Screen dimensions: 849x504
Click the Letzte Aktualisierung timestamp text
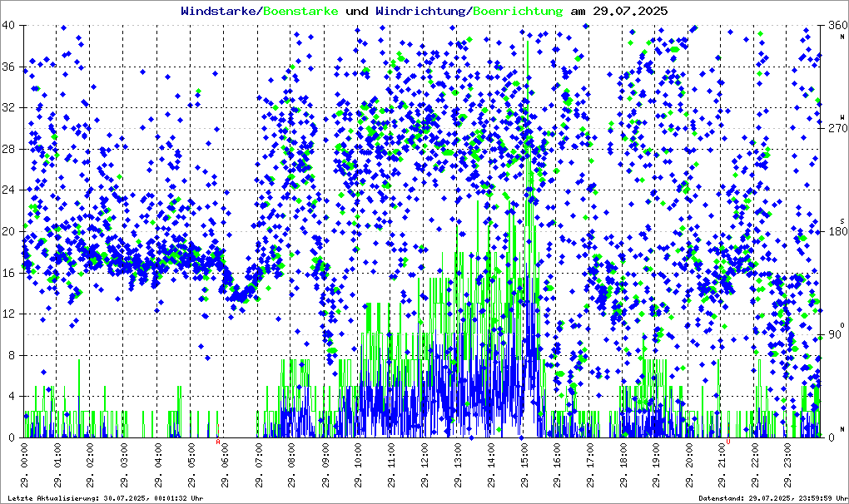[x=106, y=498]
